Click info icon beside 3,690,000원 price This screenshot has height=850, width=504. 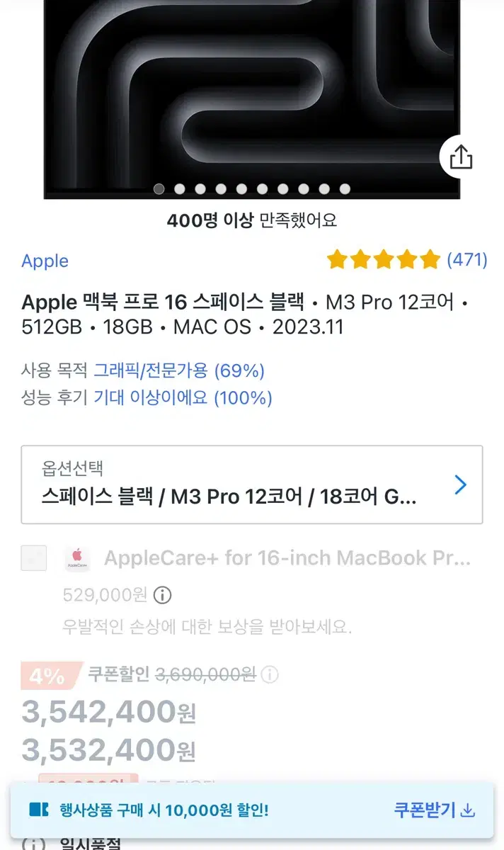coord(270,675)
